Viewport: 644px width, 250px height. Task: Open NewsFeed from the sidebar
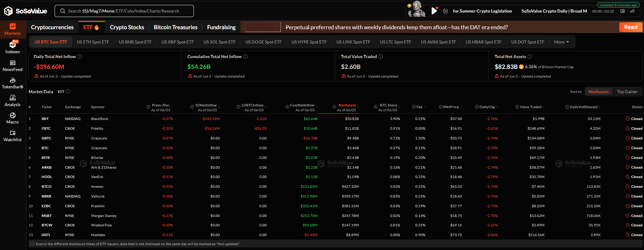(x=13, y=66)
